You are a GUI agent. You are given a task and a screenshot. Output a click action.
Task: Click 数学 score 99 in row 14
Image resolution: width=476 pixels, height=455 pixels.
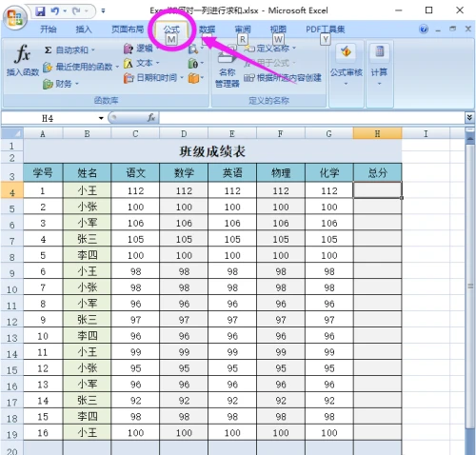[184, 352]
